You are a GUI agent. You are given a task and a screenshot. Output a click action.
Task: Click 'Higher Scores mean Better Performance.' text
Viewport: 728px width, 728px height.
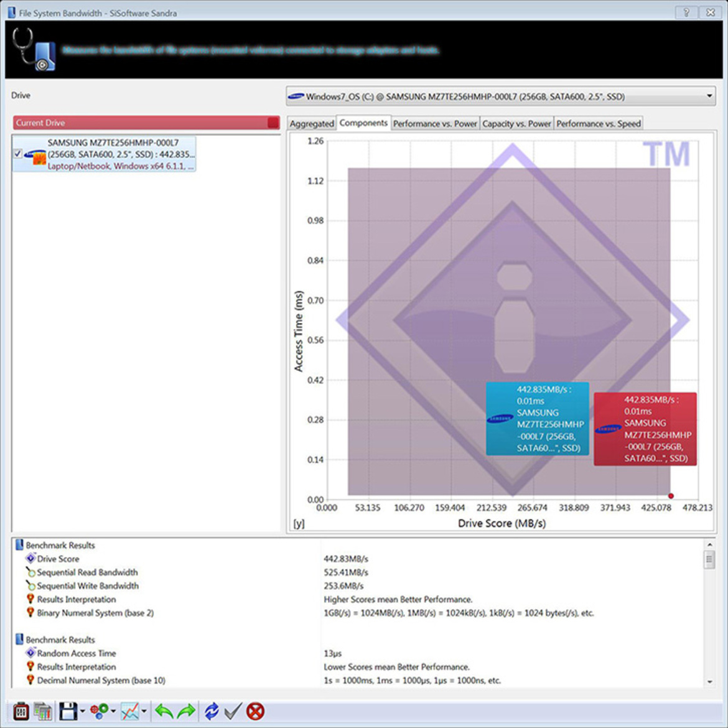point(398,599)
